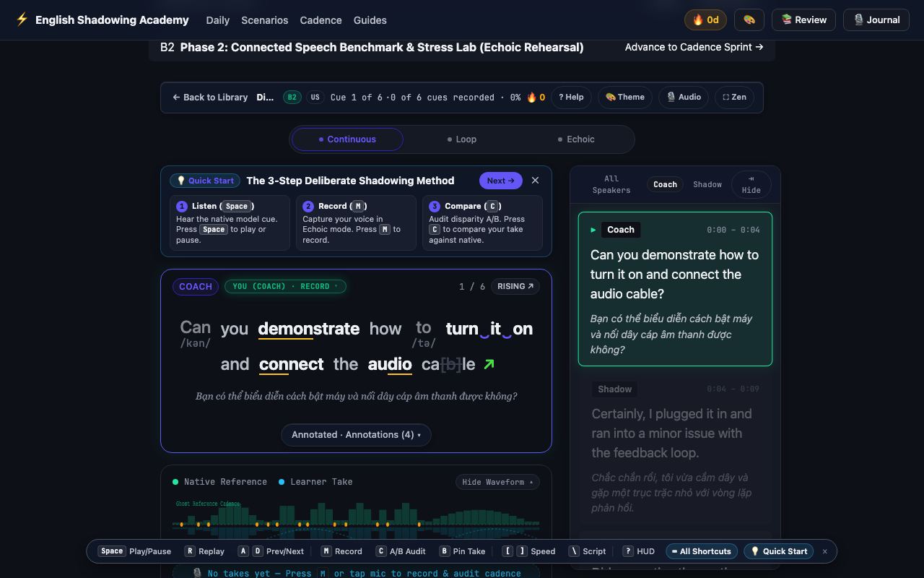Go Back to Library
The width and height of the screenshot is (924, 578).
point(210,98)
